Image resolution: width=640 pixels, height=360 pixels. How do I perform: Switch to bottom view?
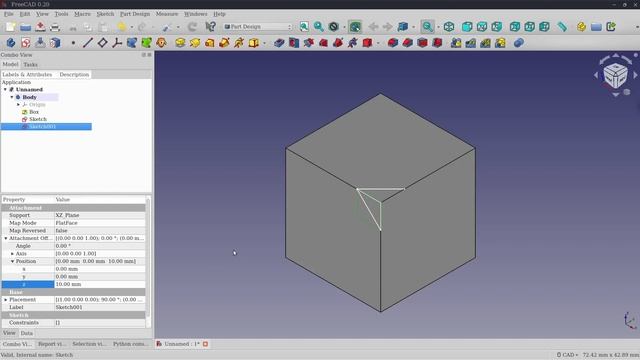529,27
